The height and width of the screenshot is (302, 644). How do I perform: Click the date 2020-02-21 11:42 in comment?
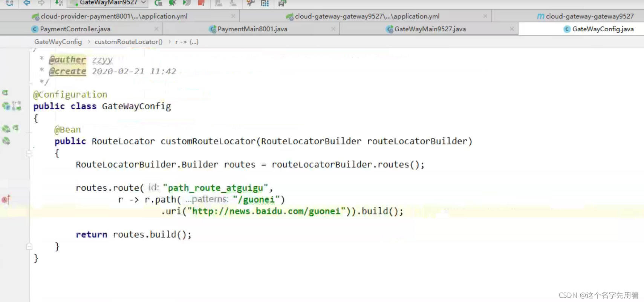tap(134, 71)
